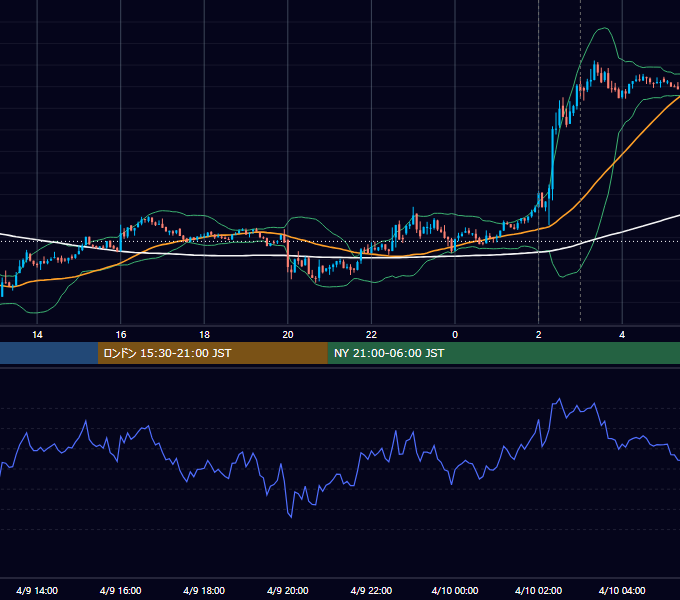This screenshot has height=600, width=680.
Task: Click the '4' hour label on price chart axis
Action: (x=622, y=335)
